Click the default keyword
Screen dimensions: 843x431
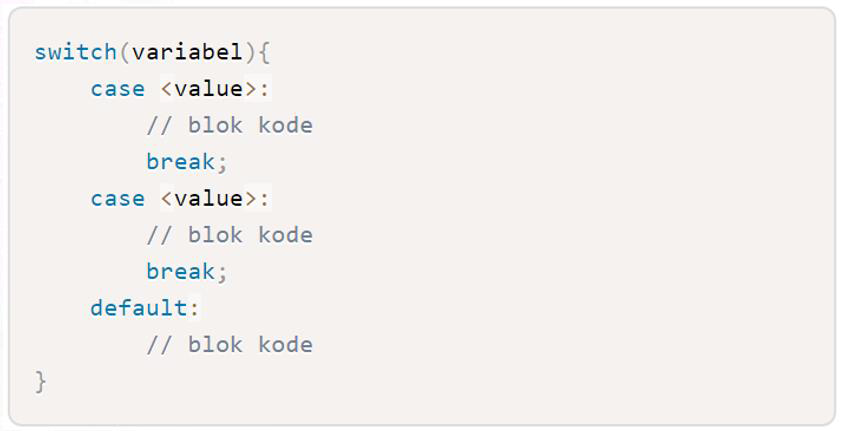click(139, 308)
